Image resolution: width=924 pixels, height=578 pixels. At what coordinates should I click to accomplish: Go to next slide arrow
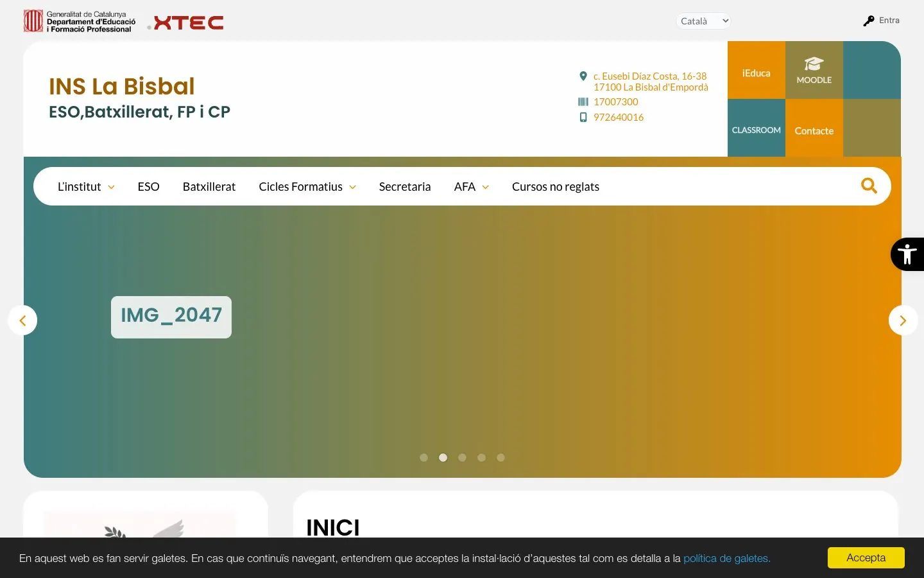tap(903, 320)
